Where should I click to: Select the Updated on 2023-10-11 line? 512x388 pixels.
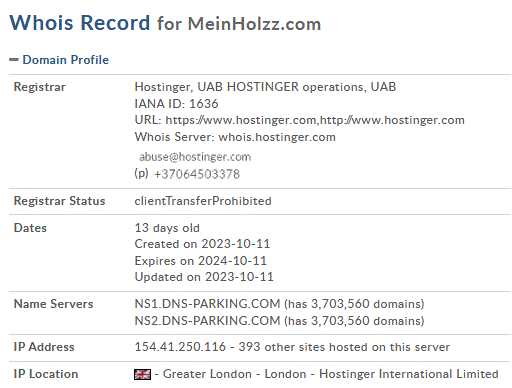(x=204, y=277)
